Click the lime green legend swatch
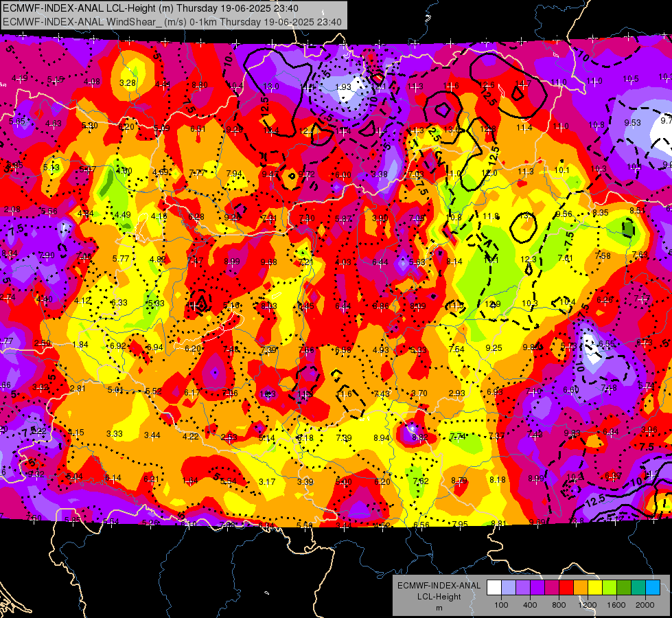The width and height of the screenshot is (672, 618). [x=610, y=587]
